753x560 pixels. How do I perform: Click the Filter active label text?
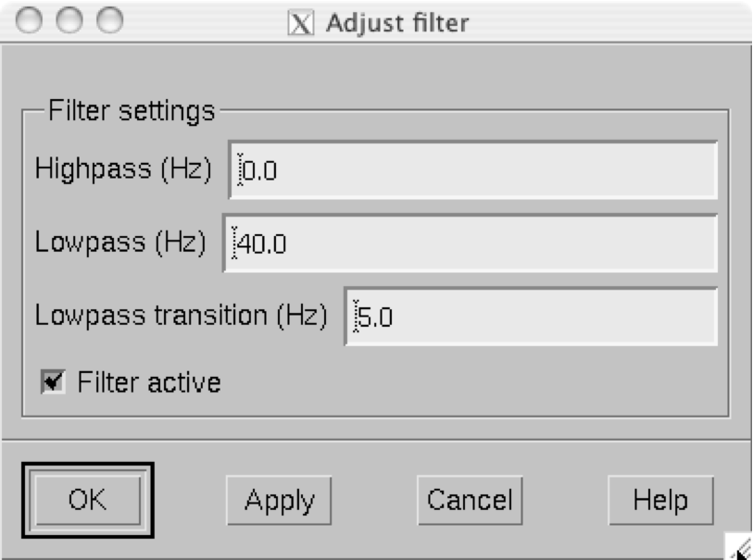pos(149,382)
